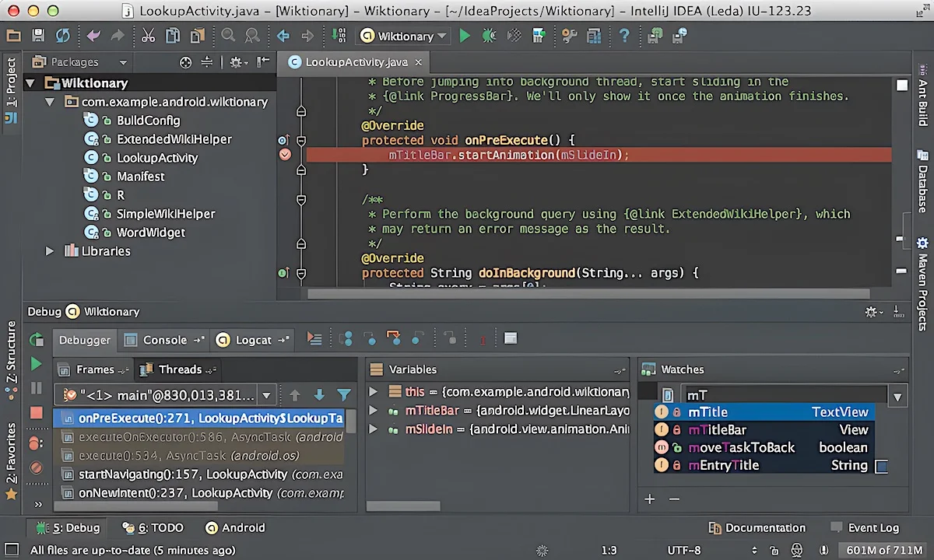Click View Breakpoints red circles icon

(x=36, y=443)
